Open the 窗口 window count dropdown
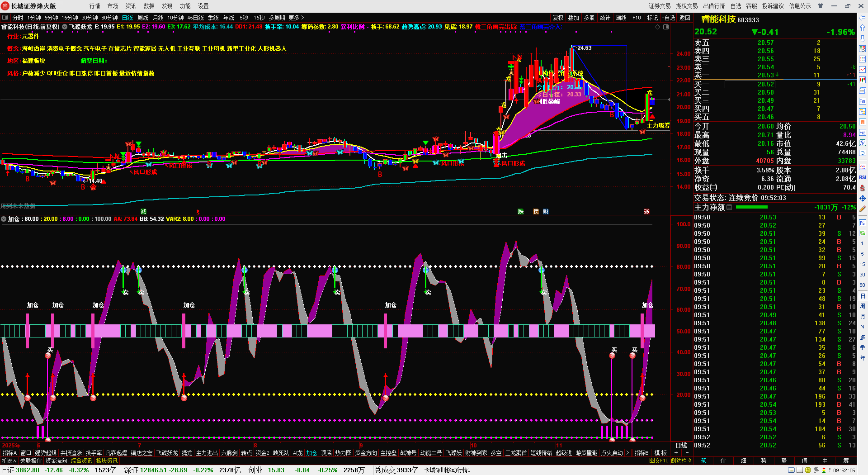 pos(26,453)
